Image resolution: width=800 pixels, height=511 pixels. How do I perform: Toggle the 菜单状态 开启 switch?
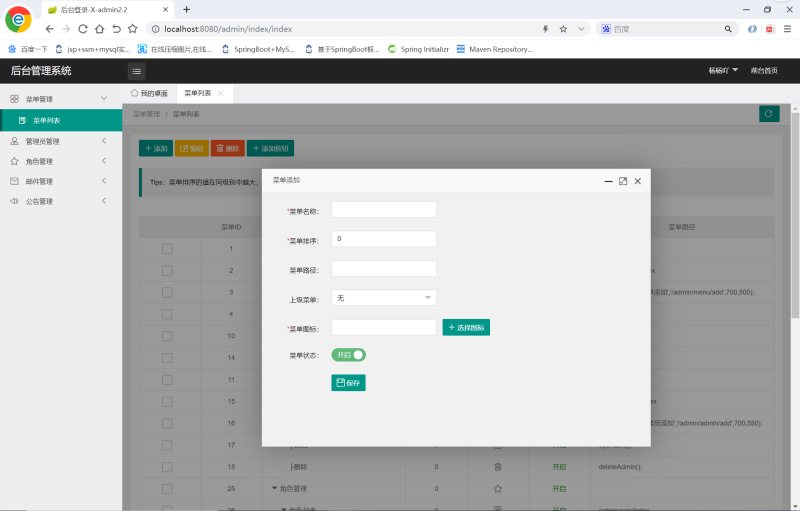pyautogui.click(x=348, y=355)
